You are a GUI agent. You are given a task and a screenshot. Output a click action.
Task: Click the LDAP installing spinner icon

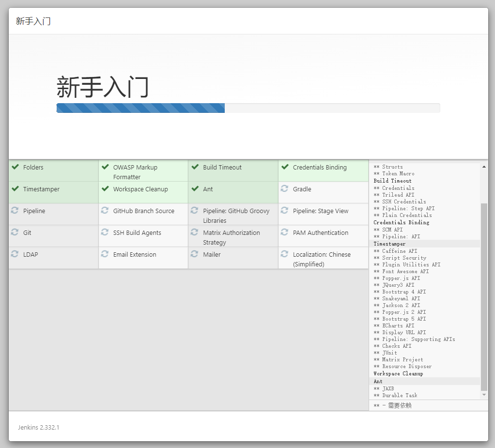(x=15, y=254)
